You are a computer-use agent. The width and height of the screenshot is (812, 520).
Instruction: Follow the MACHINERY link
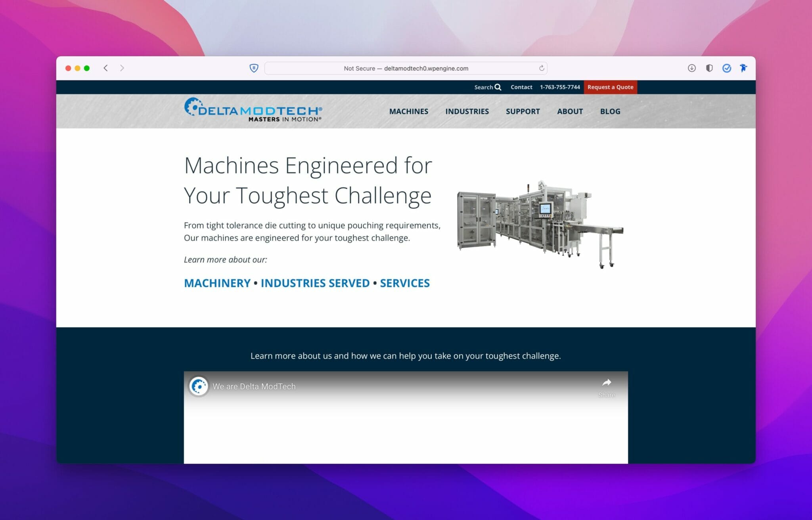coord(217,283)
